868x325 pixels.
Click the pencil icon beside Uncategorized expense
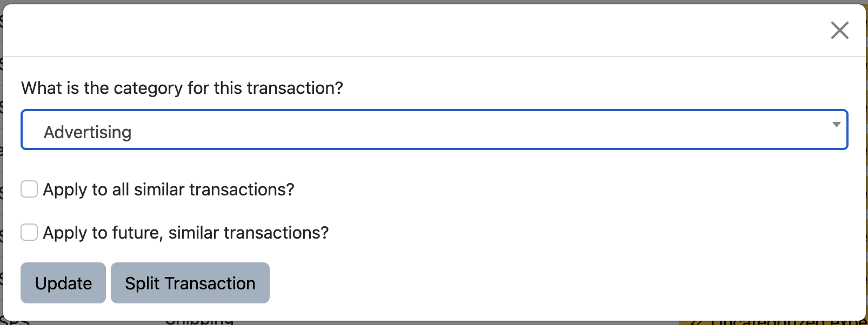point(697,322)
